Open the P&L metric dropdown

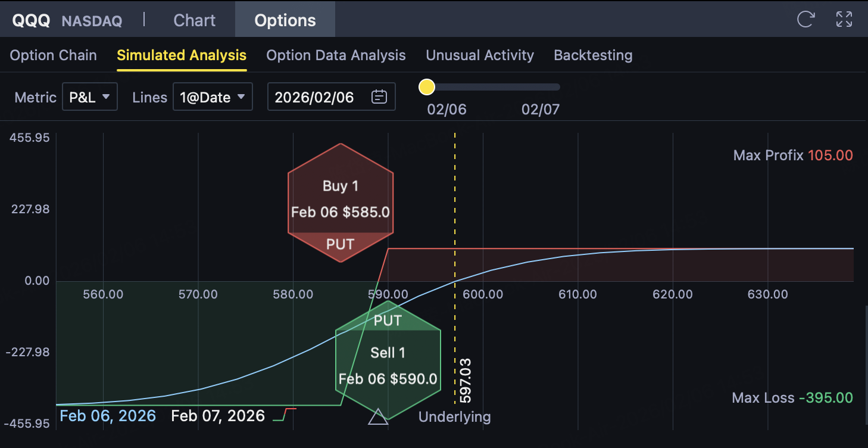click(x=90, y=97)
